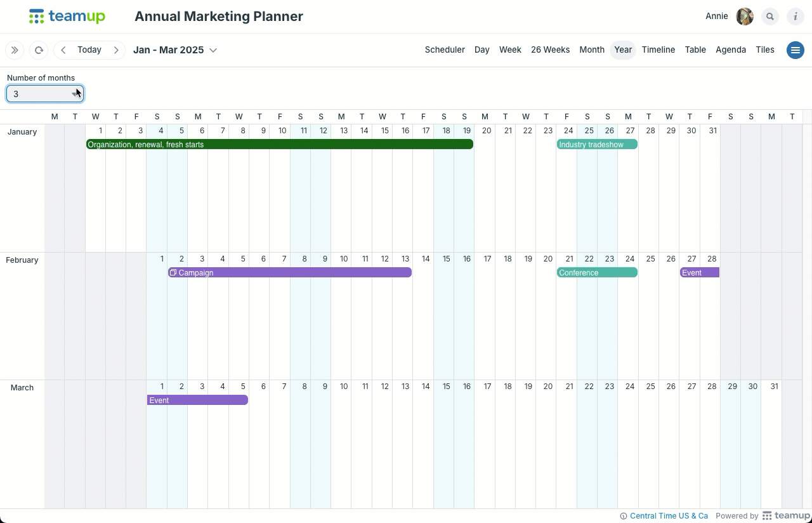Open the info icon in header
The width and height of the screenshot is (812, 523).
(x=796, y=17)
